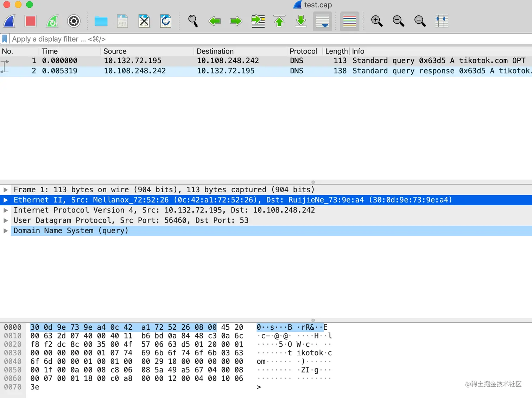Go to specified packet icon
Viewport: 532px width, 398px height.
[258, 21]
